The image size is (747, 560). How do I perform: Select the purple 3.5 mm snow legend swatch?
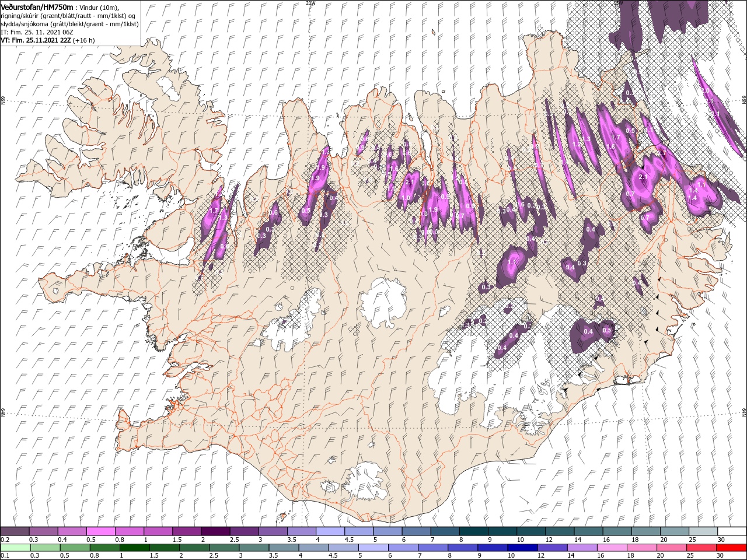302,531
